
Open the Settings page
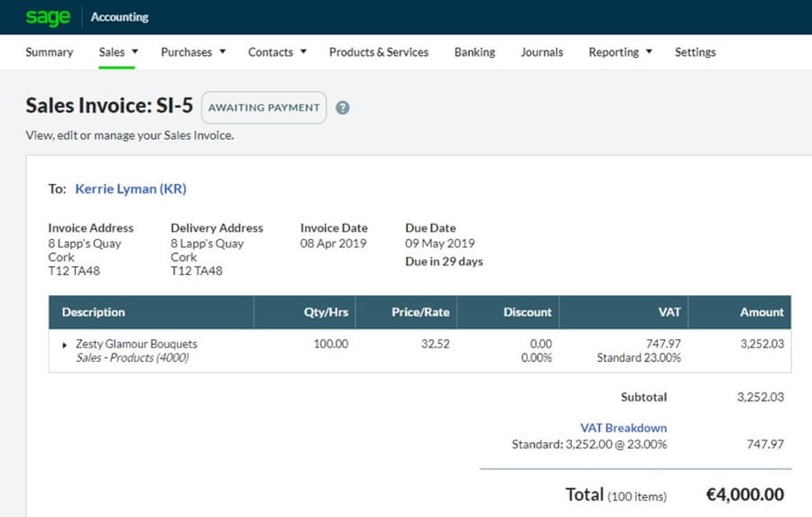click(x=695, y=52)
